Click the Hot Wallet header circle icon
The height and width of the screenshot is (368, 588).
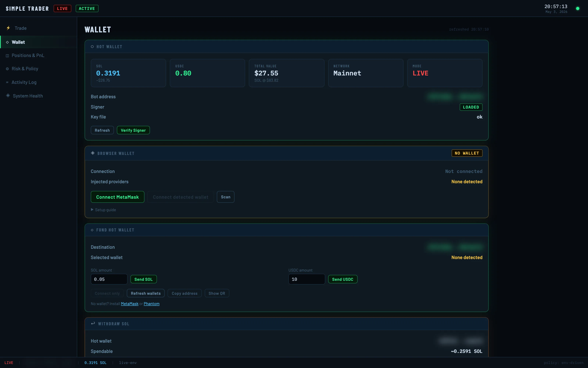coord(92,47)
